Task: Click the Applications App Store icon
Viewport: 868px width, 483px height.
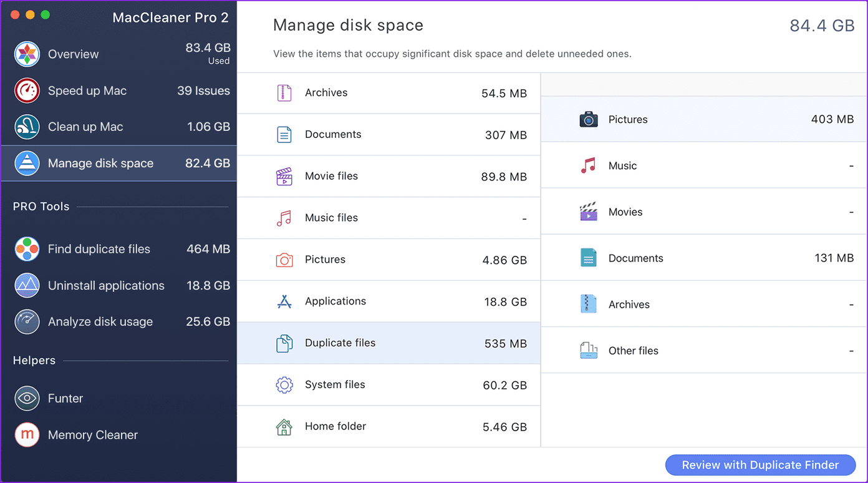Action: pyautogui.click(x=284, y=302)
